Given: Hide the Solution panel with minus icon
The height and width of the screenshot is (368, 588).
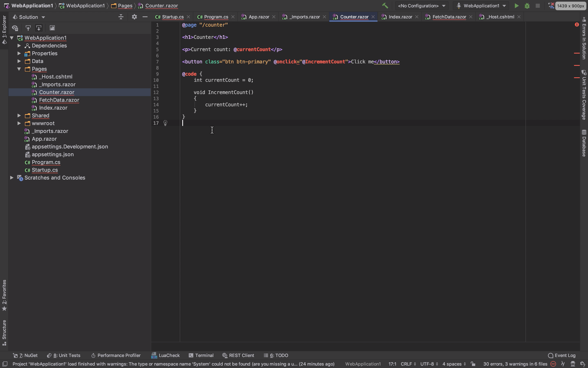Looking at the screenshot, I should 145,17.
